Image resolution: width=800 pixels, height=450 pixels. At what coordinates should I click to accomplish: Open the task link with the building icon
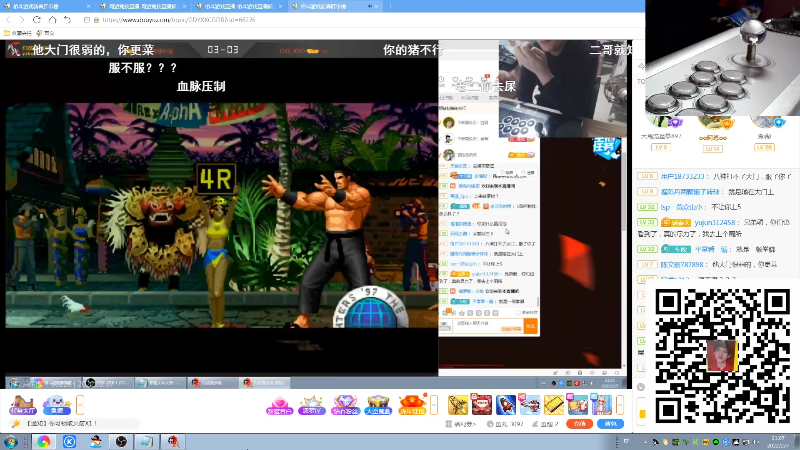click(461, 424)
